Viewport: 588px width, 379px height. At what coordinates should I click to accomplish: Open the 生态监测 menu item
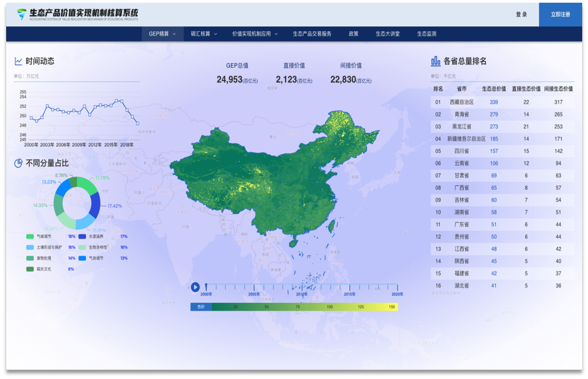[x=426, y=34]
